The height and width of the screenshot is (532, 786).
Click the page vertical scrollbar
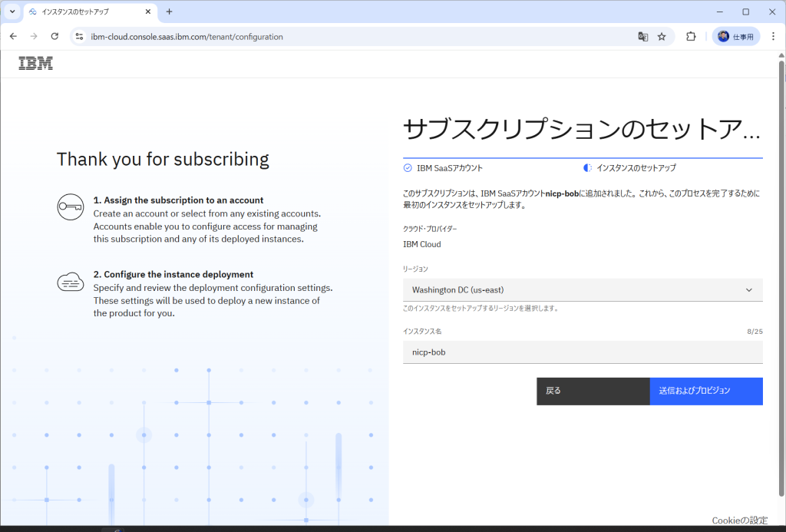tap(781, 279)
